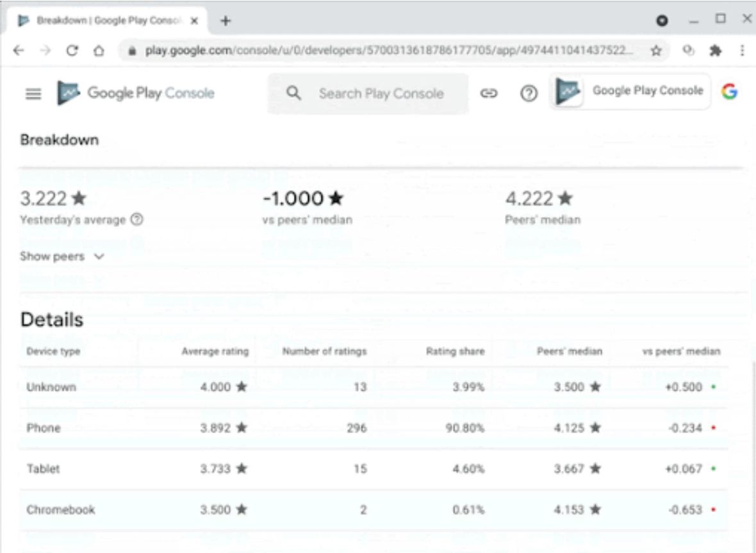Open the Google Play Console account switcher
Viewport: 756px width, 553px height.
pyautogui.click(x=630, y=91)
